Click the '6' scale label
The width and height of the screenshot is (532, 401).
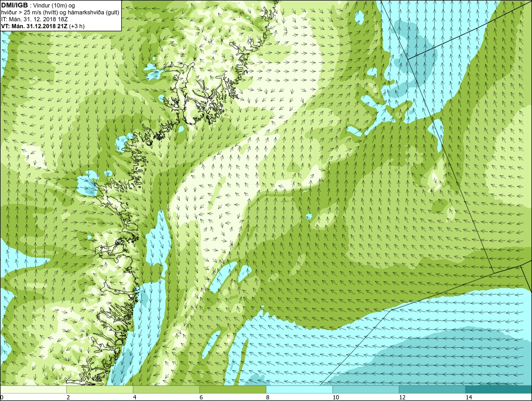(x=201, y=397)
